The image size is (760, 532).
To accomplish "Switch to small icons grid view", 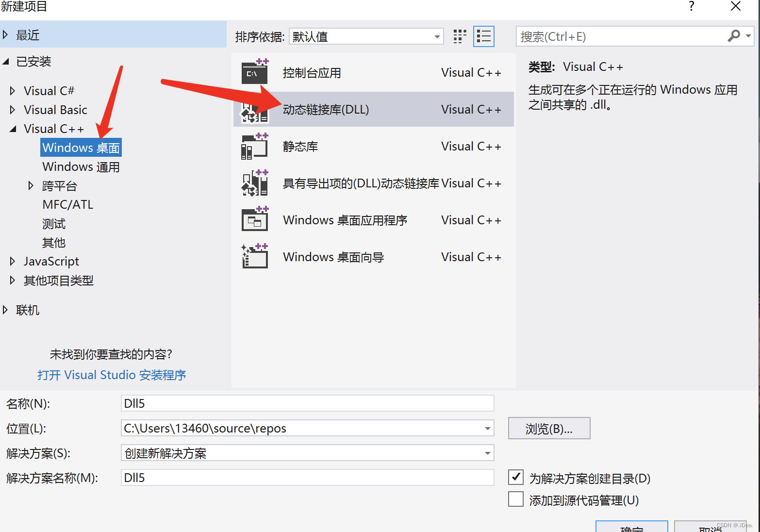I will [459, 36].
